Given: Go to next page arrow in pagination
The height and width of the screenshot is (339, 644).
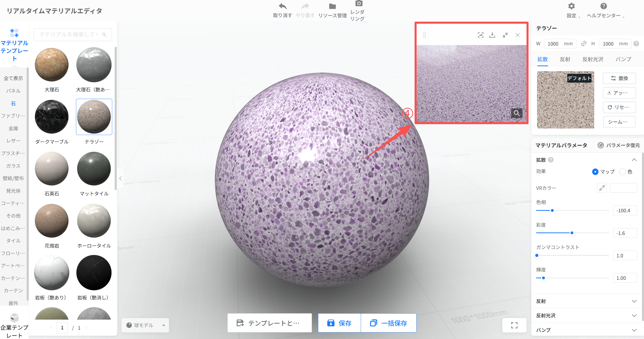Looking at the screenshot, I should click(x=86, y=328).
